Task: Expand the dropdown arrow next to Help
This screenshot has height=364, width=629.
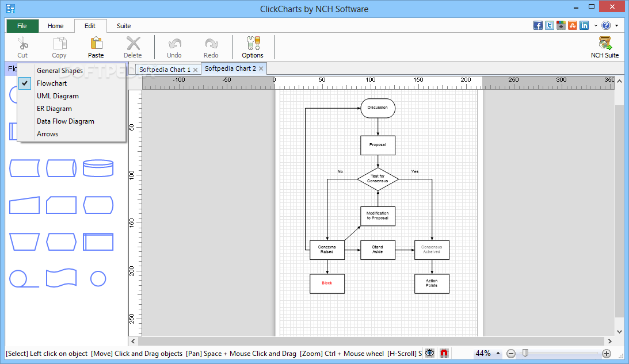Action: pyautogui.click(x=616, y=26)
